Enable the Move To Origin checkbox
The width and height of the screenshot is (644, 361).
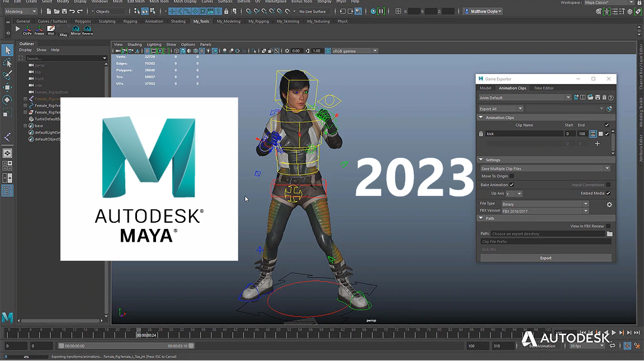coord(512,176)
